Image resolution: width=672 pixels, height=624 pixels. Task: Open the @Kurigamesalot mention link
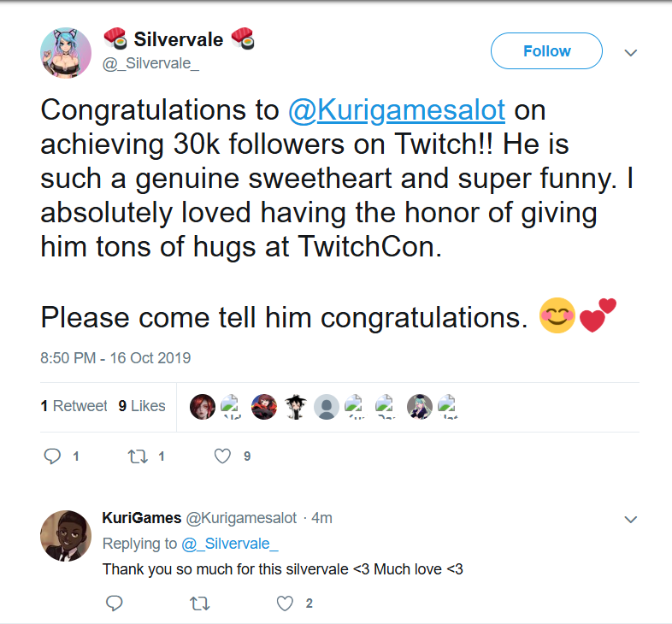(x=398, y=110)
